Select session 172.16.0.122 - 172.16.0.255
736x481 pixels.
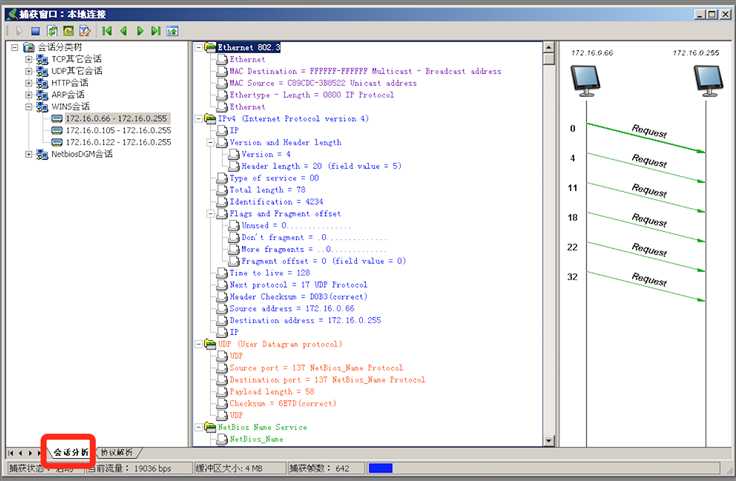[118, 142]
